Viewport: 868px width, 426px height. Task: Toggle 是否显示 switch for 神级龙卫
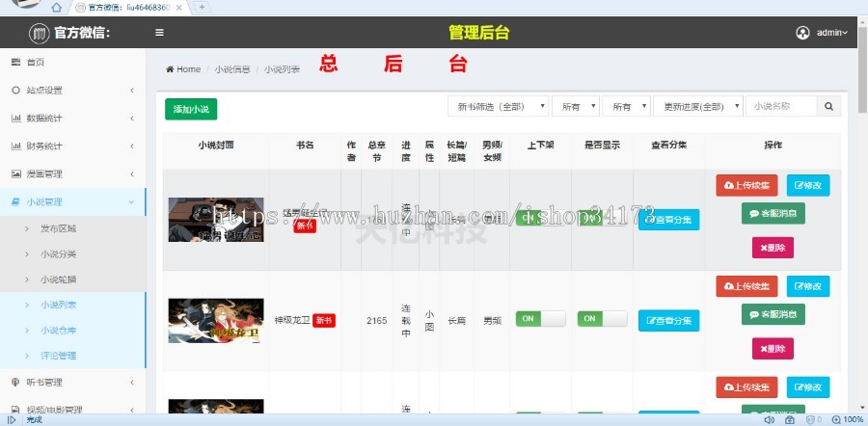pos(602,319)
